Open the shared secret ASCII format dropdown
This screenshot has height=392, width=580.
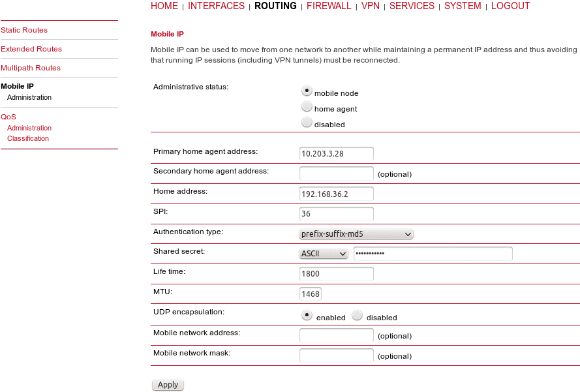(x=324, y=254)
